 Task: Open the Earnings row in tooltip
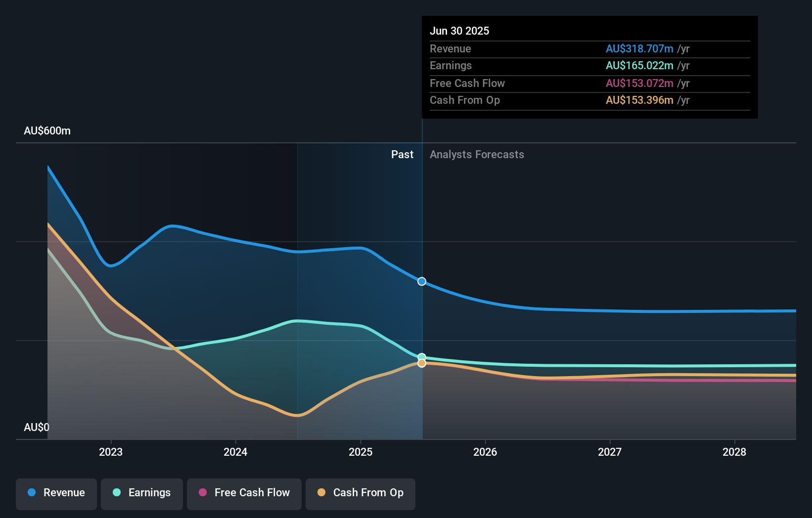(x=589, y=65)
